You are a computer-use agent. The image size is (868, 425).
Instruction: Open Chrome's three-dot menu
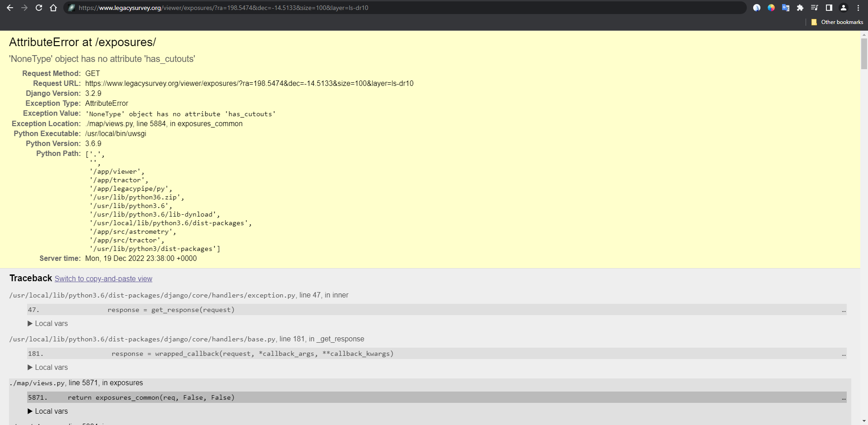click(x=858, y=8)
